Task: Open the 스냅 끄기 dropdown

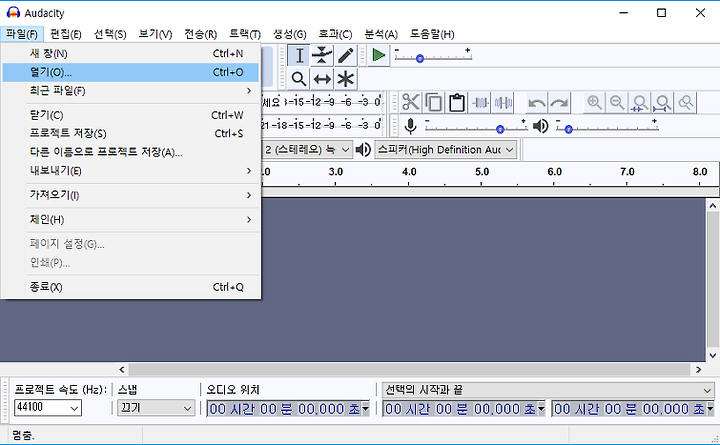Action: coord(156,407)
